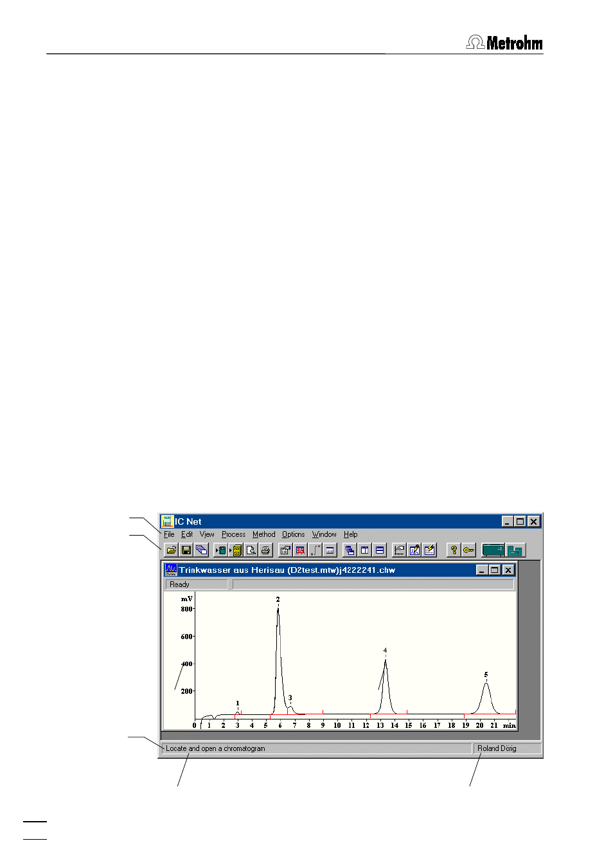The height and width of the screenshot is (868, 613).
Task: Open a chromatogram with the folder icon
Action: pos(171,550)
